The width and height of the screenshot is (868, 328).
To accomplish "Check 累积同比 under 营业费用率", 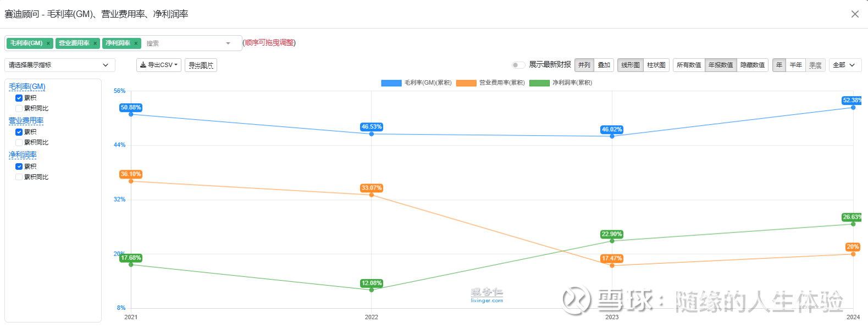I will click(x=19, y=142).
